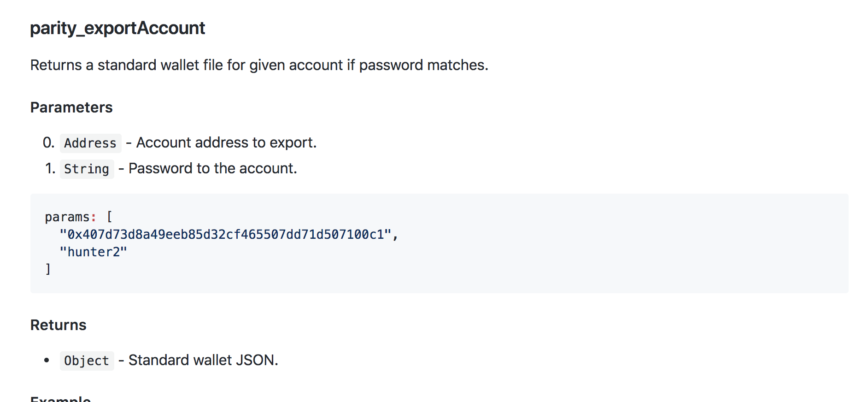Click the opening bracket after params
This screenshot has height=402, width=868.
109,217
